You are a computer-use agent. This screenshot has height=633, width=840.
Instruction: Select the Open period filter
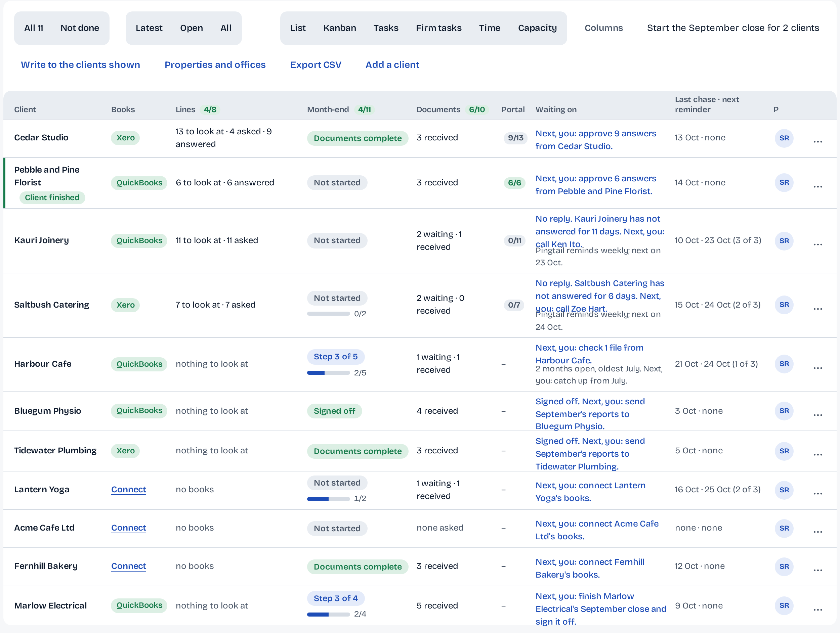(x=192, y=28)
